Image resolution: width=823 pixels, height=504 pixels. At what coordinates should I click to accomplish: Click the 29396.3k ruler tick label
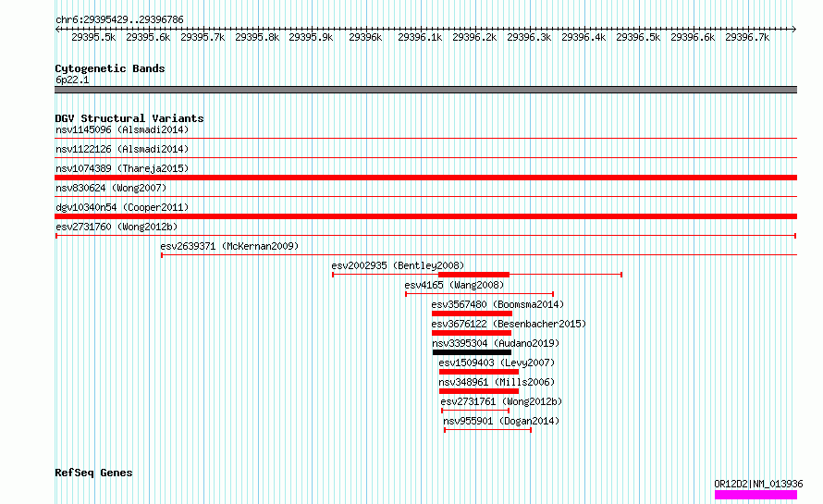pyautogui.click(x=529, y=37)
